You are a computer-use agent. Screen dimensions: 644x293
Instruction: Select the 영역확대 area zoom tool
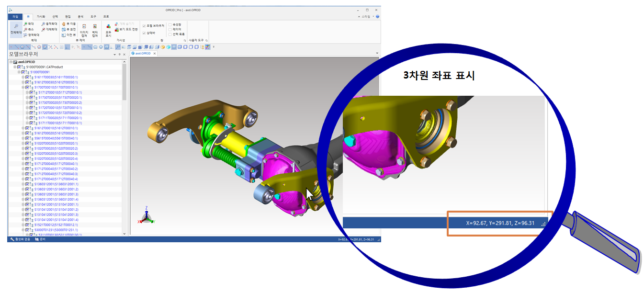point(31,35)
